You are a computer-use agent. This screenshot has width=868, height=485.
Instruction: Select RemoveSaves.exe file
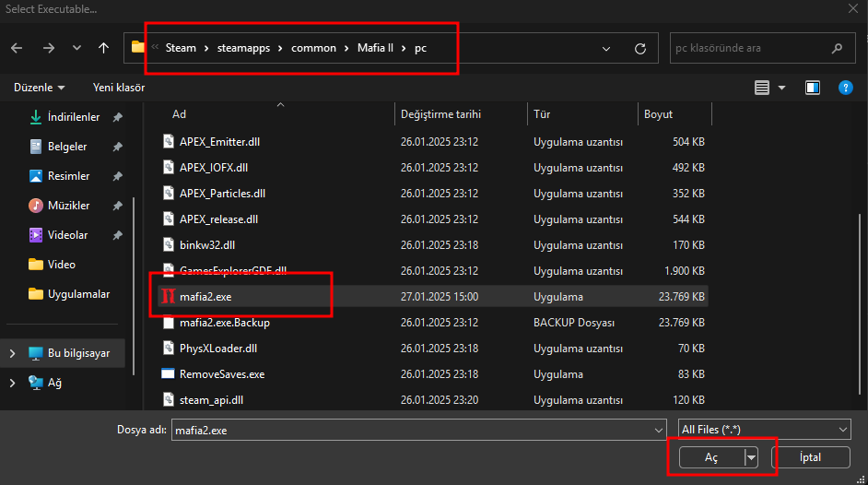click(222, 374)
